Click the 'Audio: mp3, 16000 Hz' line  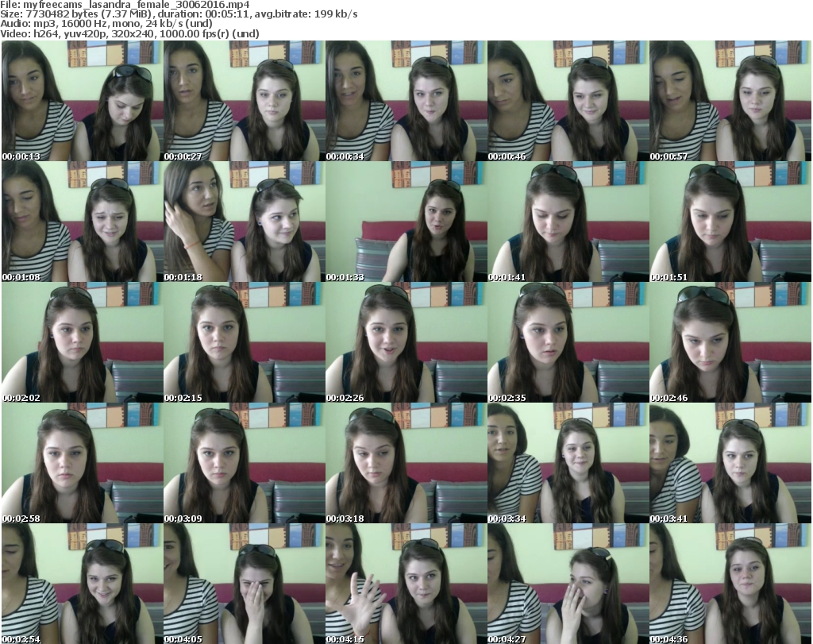(x=106, y=24)
